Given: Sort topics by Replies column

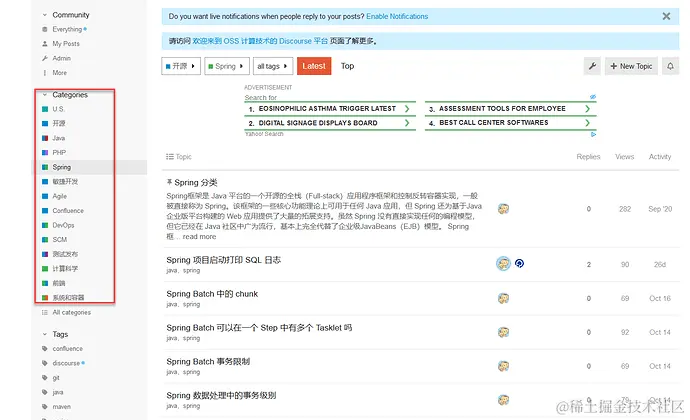Looking at the screenshot, I should (x=588, y=156).
